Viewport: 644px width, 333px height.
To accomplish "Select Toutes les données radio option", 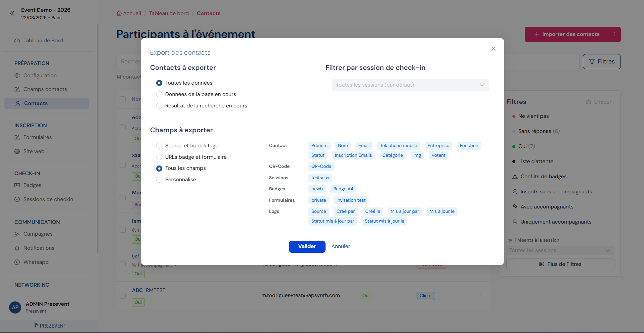I will [159, 83].
